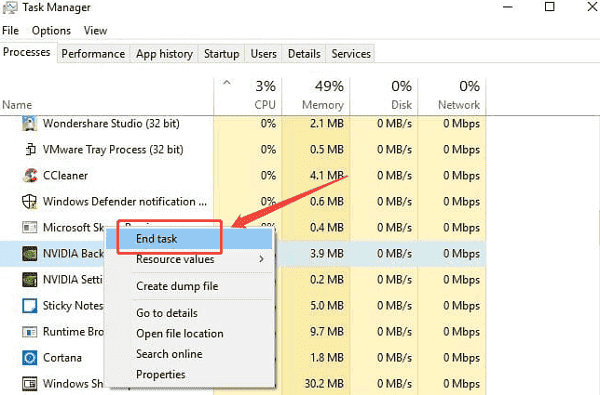Viewport: 600px width, 395px height.
Task: Select the VMware Tray Process (32 bit) row
Action: 243,149
